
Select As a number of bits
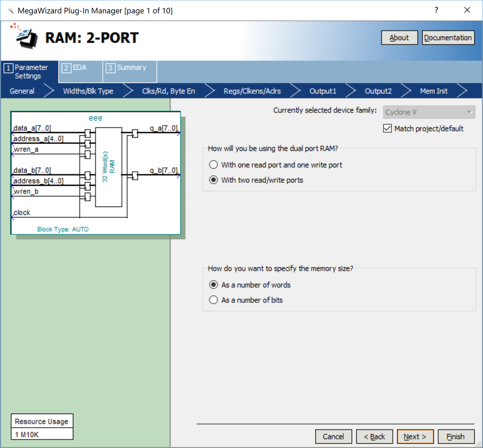pyautogui.click(x=214, y=299)
